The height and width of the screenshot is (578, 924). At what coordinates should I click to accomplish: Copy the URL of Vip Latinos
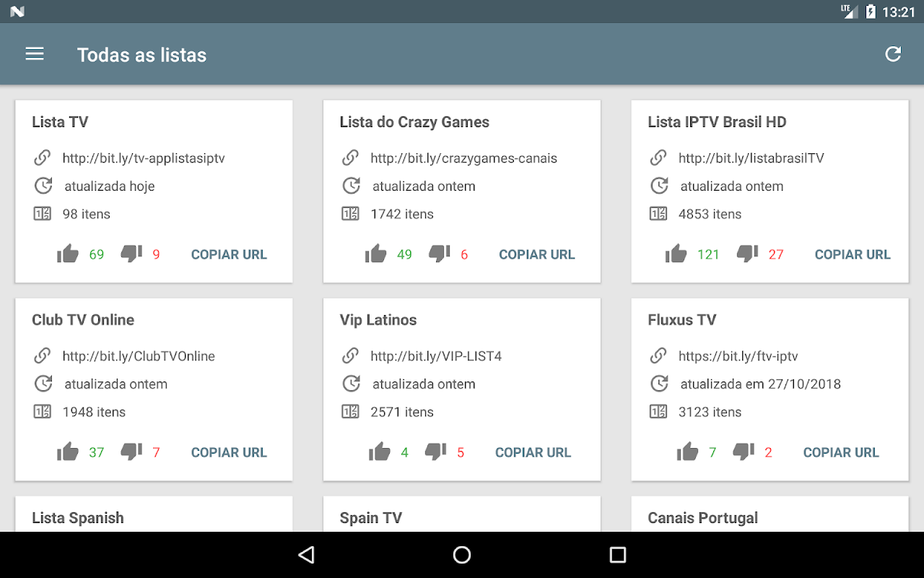click(533, 452)
